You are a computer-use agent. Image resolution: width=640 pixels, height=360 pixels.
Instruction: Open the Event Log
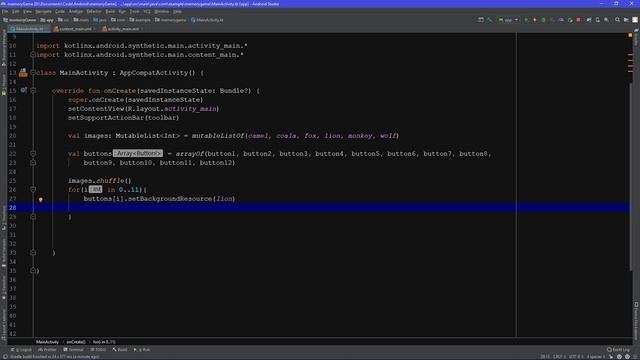618,350
